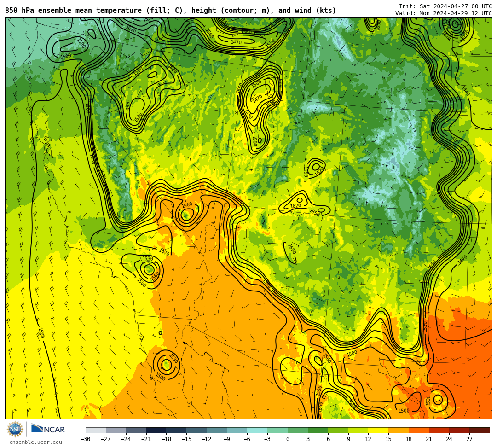Click the negative -3 colorbar tick label
Image resolution: width=497 pixels, height=448 pixels.
pyautogui.click(x=267, y=439)
